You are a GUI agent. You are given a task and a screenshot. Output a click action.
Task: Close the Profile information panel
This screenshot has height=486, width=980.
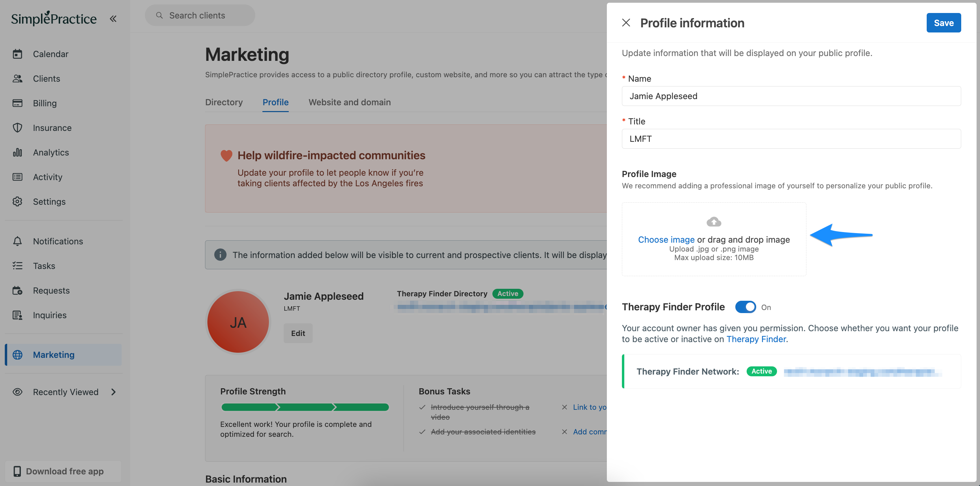626,23
